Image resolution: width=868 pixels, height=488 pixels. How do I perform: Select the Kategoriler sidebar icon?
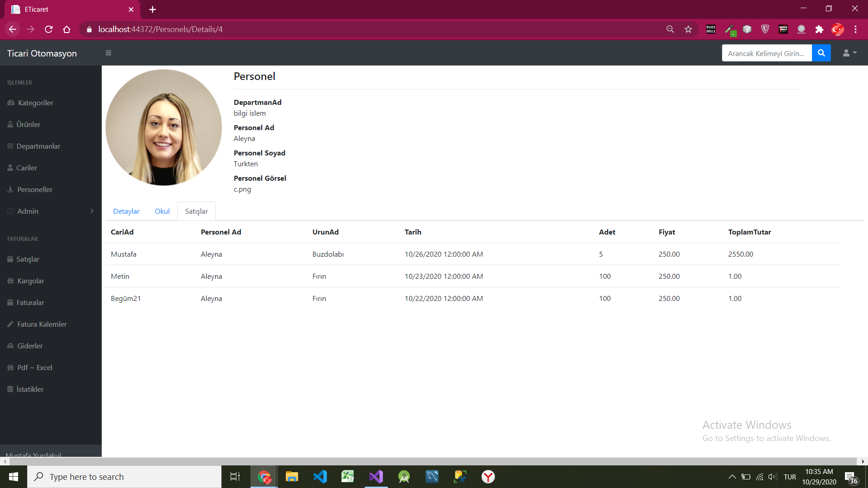coord(10,103)
